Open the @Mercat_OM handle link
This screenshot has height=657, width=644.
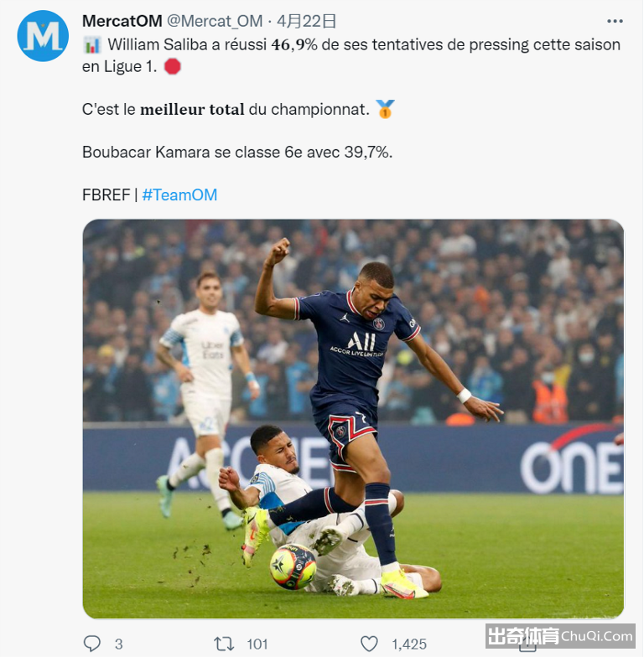click(x=215, y=21)
